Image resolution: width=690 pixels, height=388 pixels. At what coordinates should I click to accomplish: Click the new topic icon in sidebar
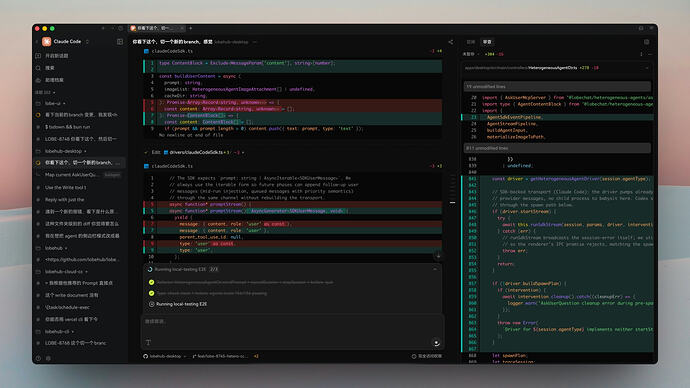coord(38,56)
